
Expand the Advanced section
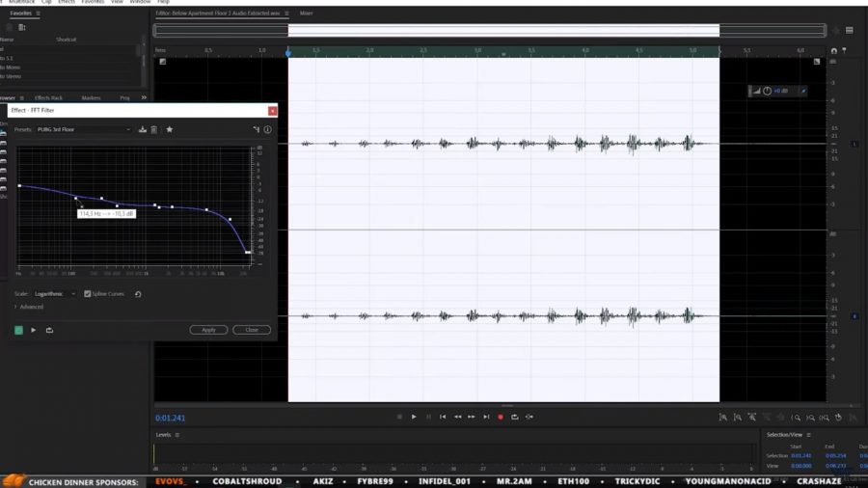tap(29, 307)
